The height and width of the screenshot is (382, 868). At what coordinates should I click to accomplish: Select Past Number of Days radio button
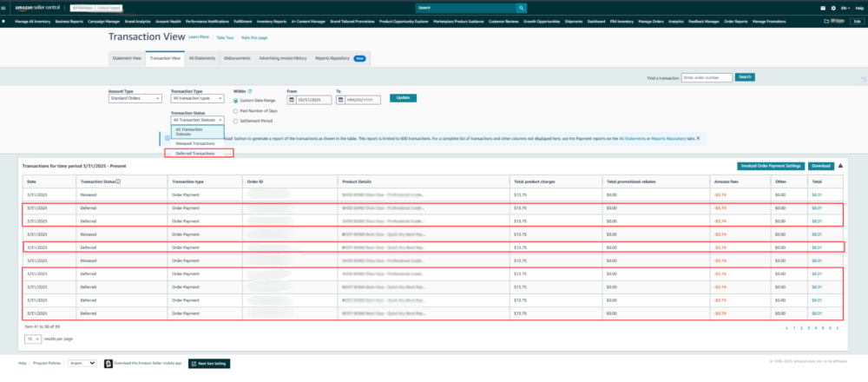[x=236, y=111]
